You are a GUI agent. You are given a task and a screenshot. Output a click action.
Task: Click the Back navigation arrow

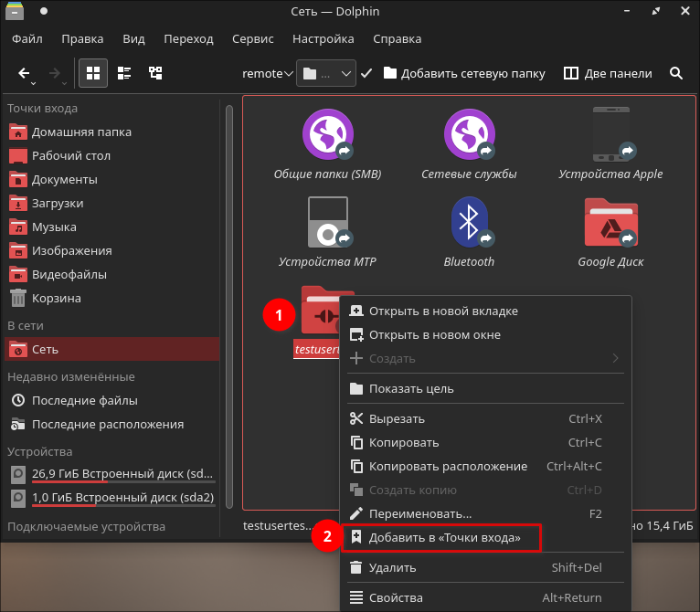(25, 73)
